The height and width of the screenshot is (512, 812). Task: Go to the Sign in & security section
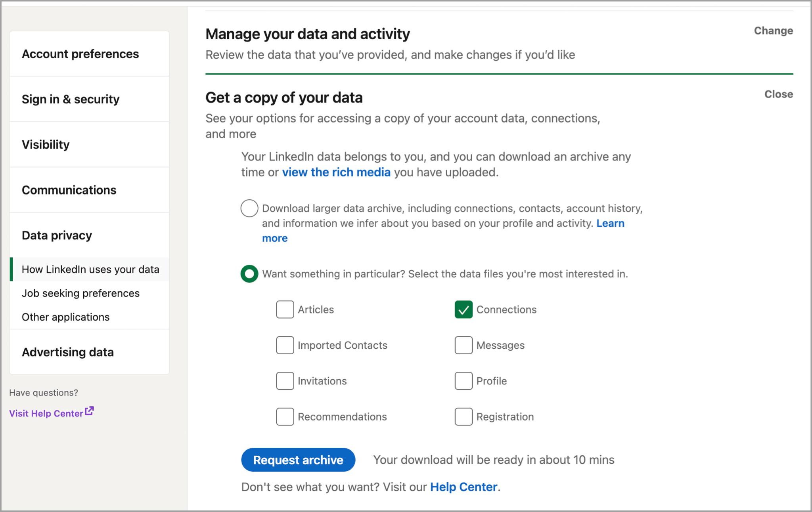(71, 99)
